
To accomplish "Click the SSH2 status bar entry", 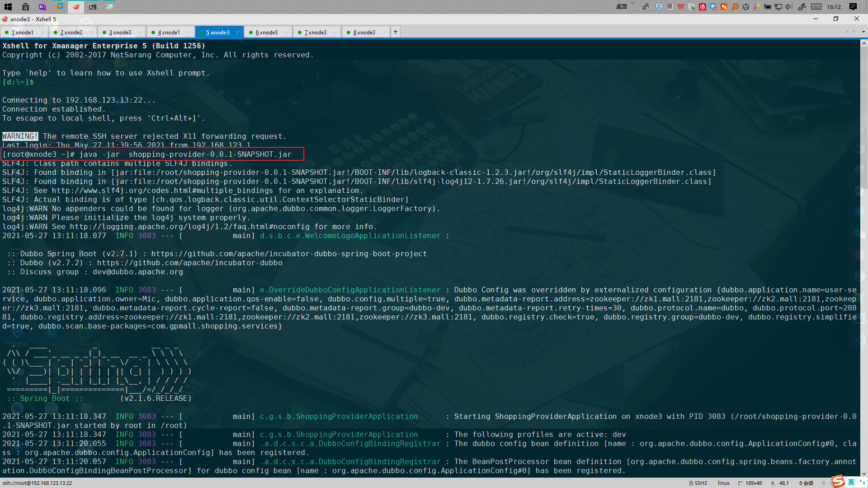I will click(698, 483).
